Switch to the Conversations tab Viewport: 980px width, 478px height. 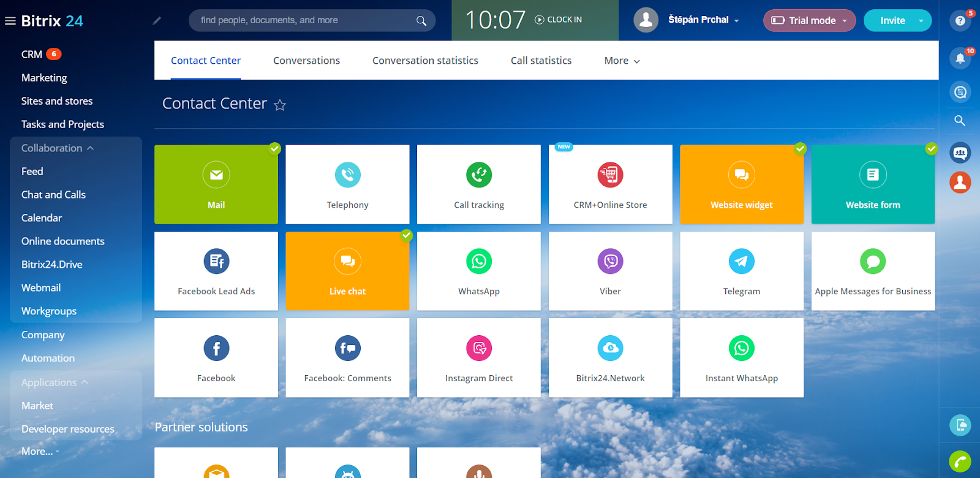click(x=306, y=61)
